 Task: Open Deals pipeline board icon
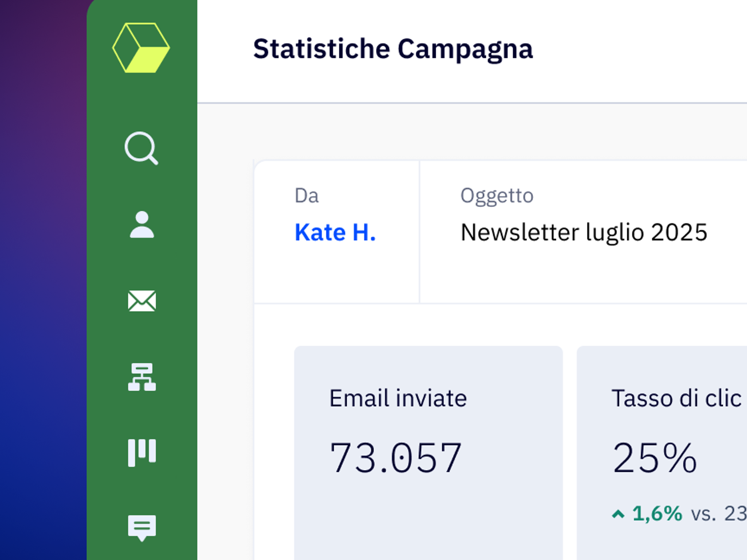click(x=142, y=452)
